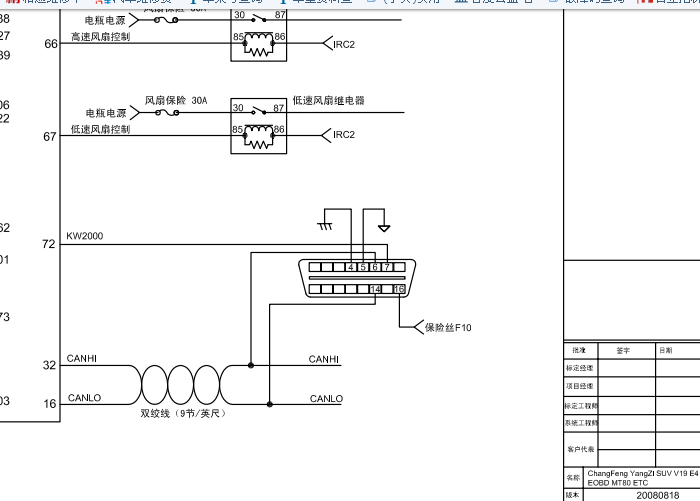Click the CANHI junction dot near pin 32 line

pyautogui.click(x=251, y=365)
